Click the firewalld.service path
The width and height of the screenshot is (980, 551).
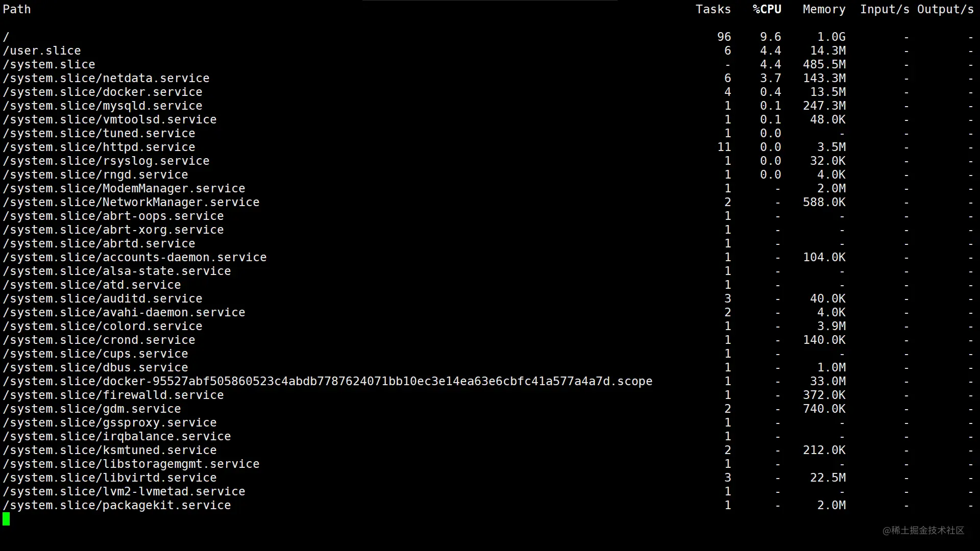(113, 395)
